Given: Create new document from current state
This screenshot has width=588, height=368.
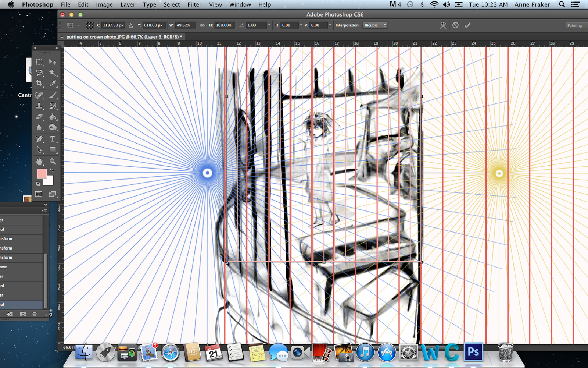Looking at the screenshot, I should tap(10, 314).
